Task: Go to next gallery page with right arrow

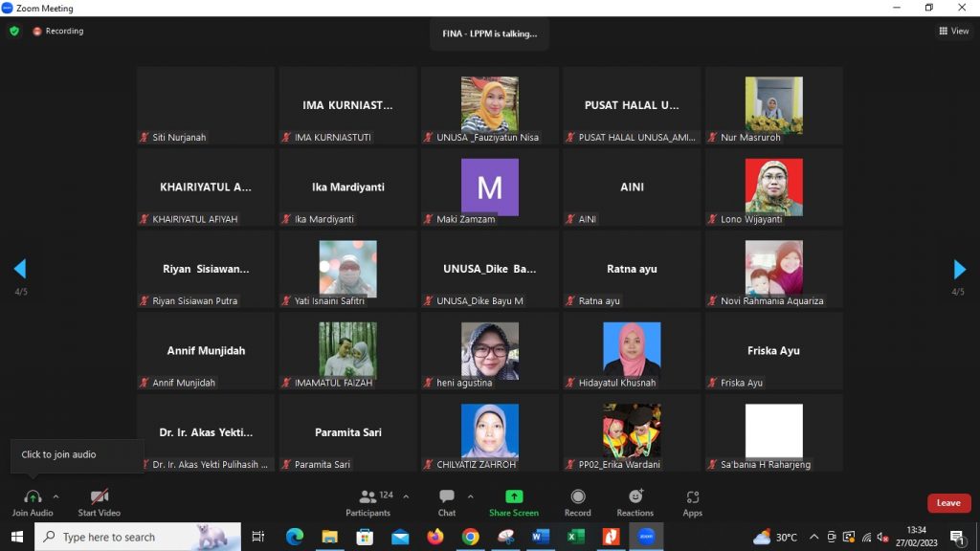Action: point(960,269)
